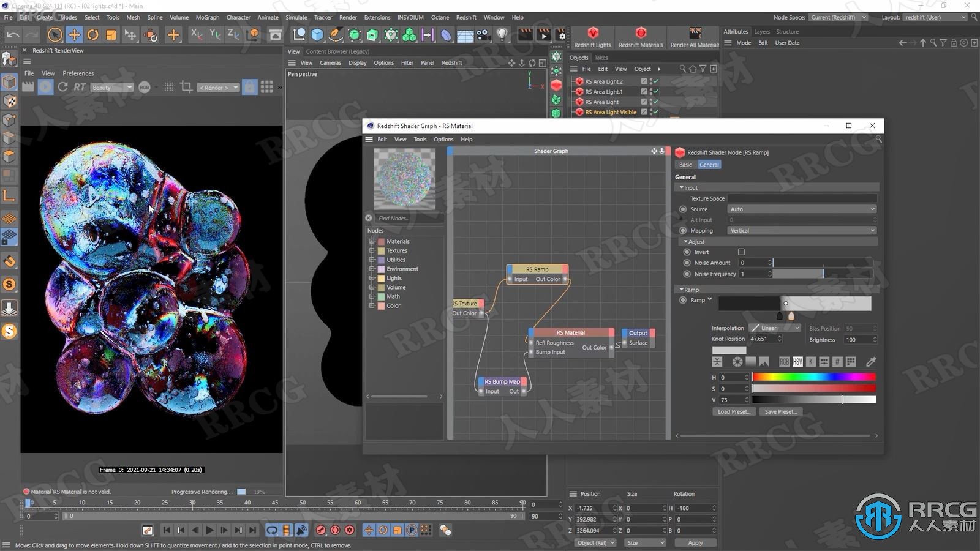
Task: Select the color wheel mode icon
Action: click(737, 362)
